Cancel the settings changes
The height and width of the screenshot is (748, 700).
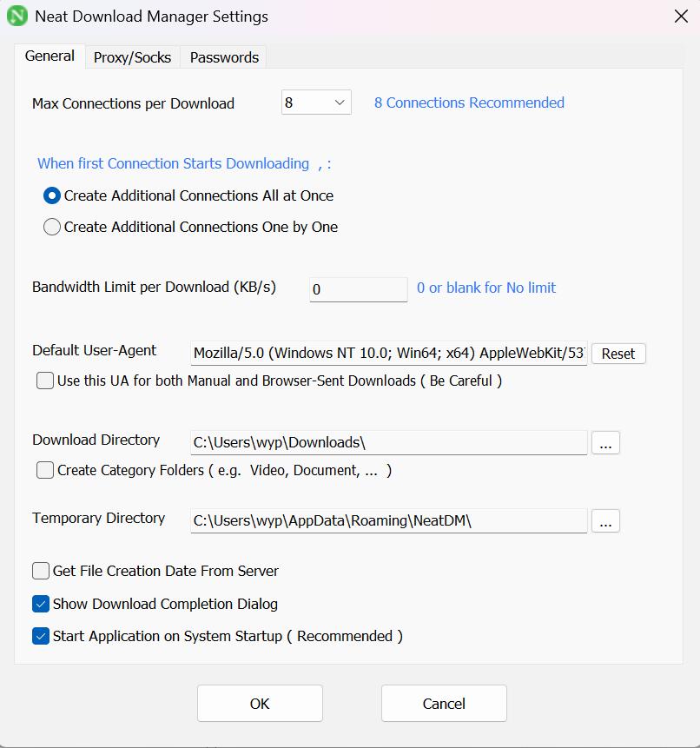444,704
